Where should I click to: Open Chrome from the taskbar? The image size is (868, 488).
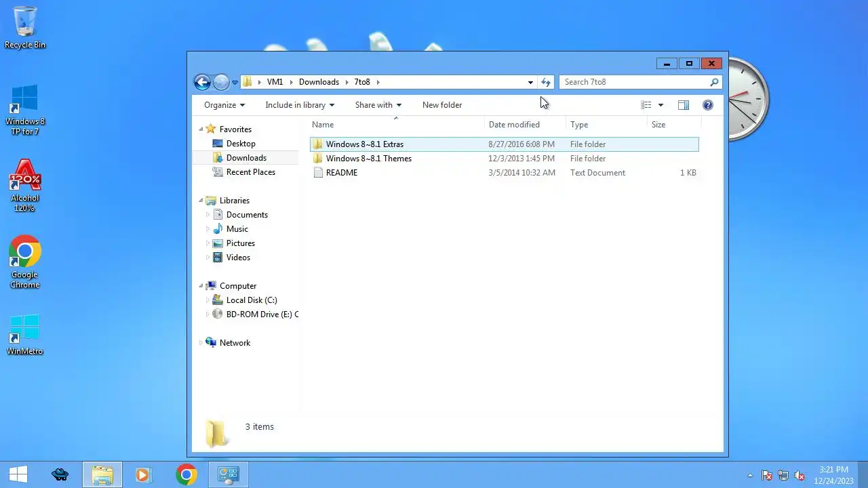[186, 474]
